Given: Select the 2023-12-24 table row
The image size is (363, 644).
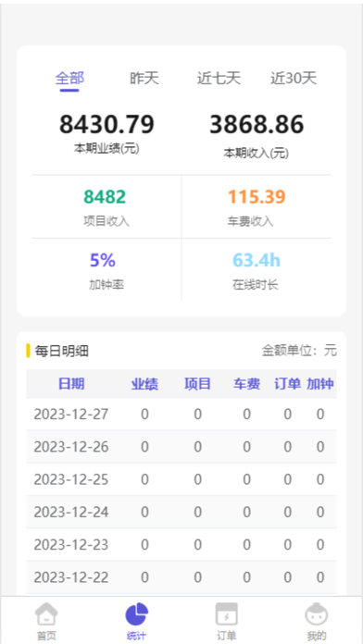Looking at the screenshot, I should coord(181,512).
